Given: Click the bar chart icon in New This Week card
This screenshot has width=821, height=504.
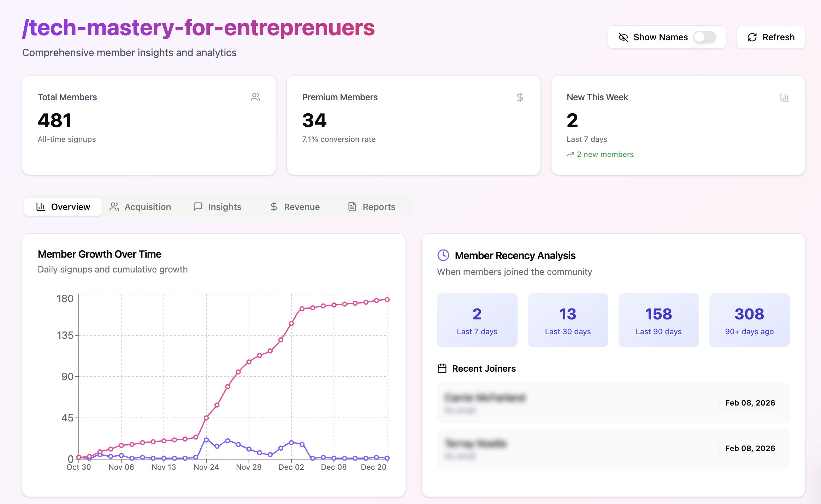Looking at the screenshot, I should (784, 97).
